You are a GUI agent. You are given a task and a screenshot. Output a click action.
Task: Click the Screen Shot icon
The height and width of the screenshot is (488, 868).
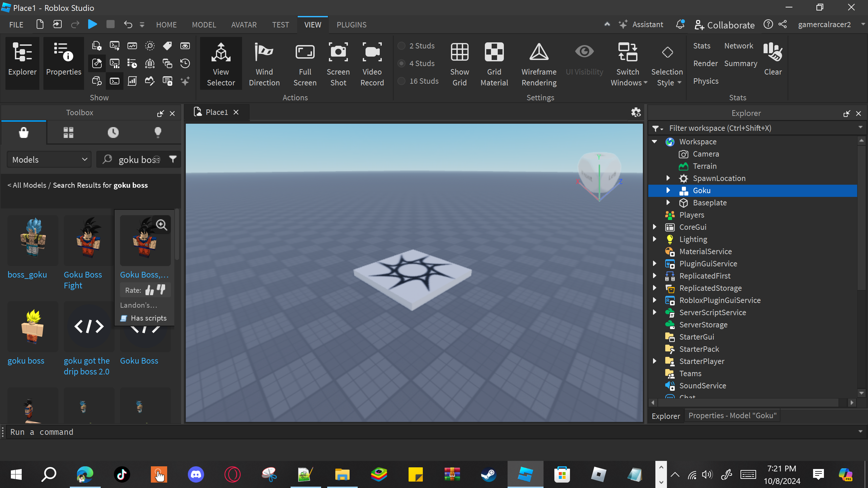338,53
